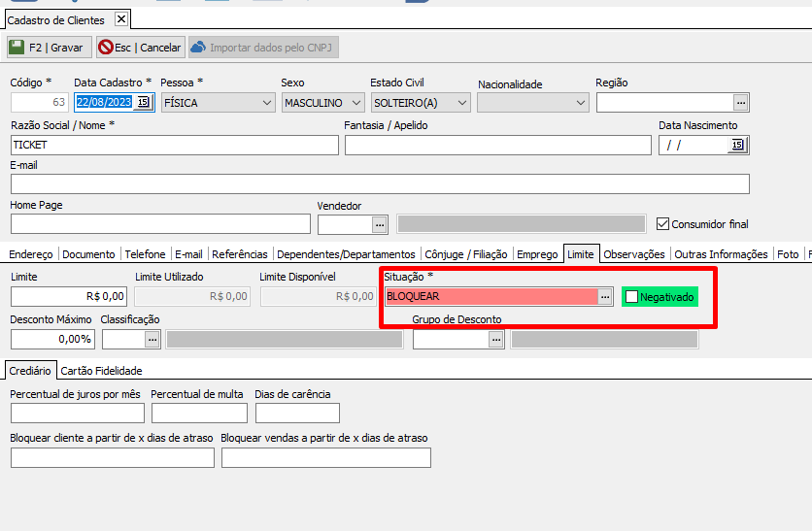Click the Vendedor lookup ellipsis button
Image resolution: width=812 pixels, height=531 pixels.
click(380, 224)
